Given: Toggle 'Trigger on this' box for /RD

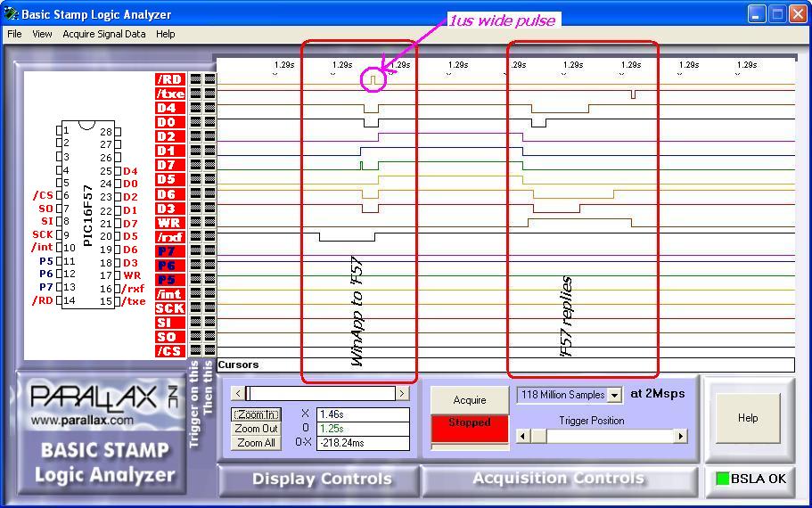Looking at the screenshot, I should pyautogui.click(x=195, y=79).
